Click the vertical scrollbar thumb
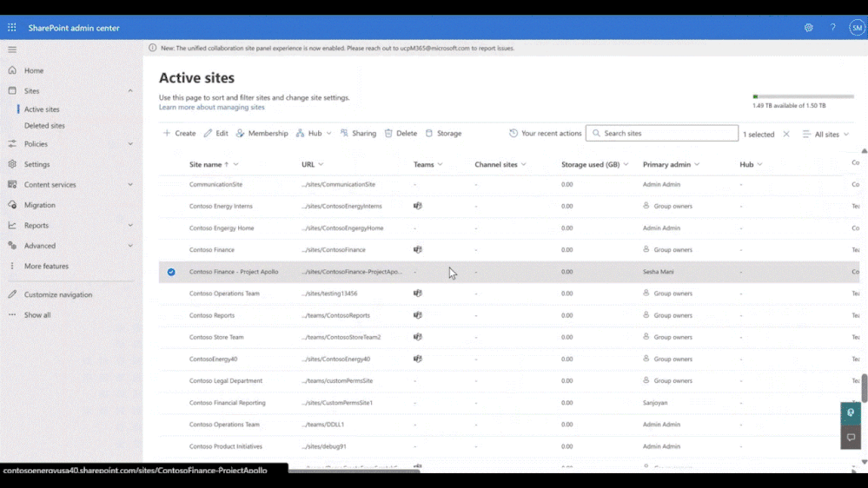 864,388
